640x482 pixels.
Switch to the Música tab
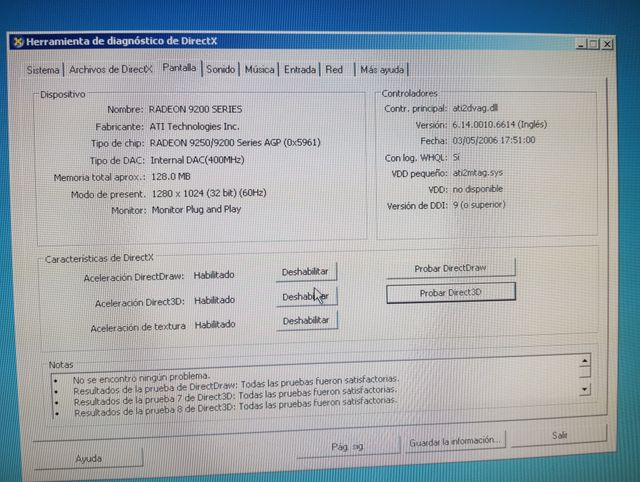[259, 70]
